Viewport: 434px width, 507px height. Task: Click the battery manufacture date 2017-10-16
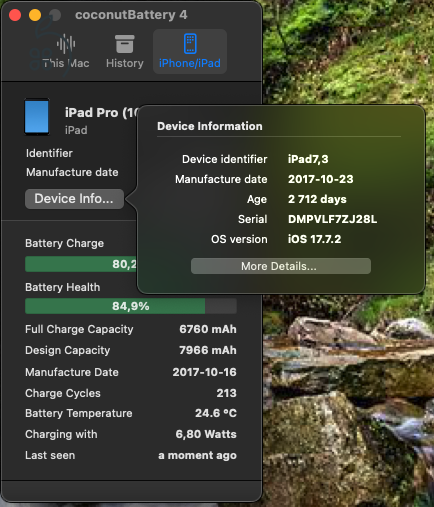click(x=204, y=372)
